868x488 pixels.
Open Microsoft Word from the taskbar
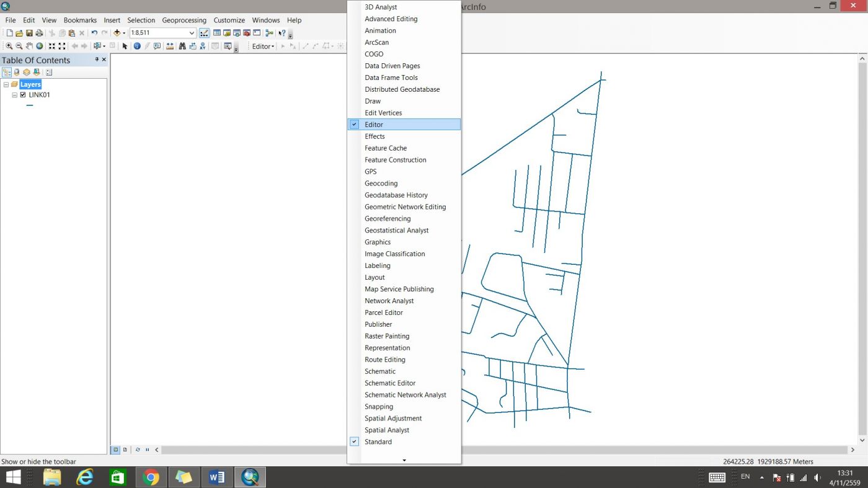pos(217,477)
